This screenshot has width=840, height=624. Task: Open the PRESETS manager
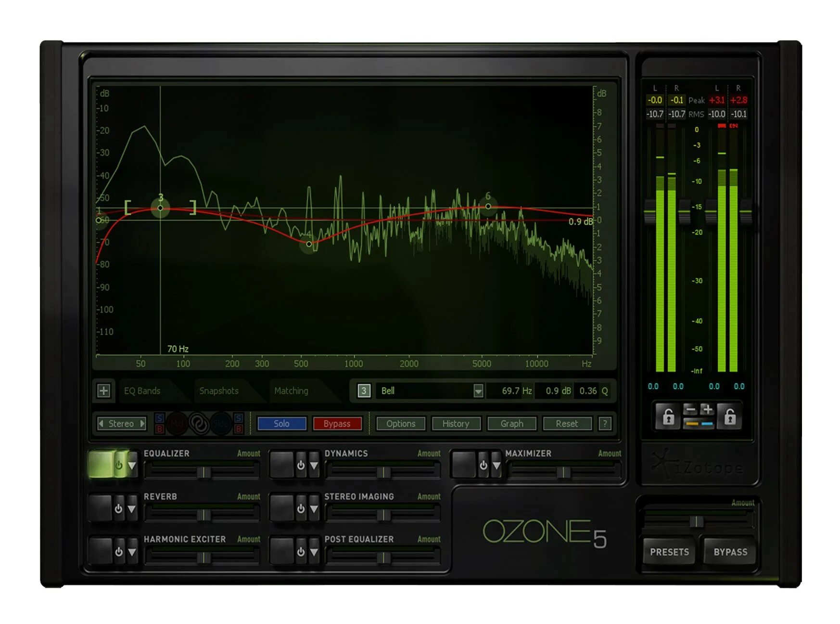pos(669,552)
